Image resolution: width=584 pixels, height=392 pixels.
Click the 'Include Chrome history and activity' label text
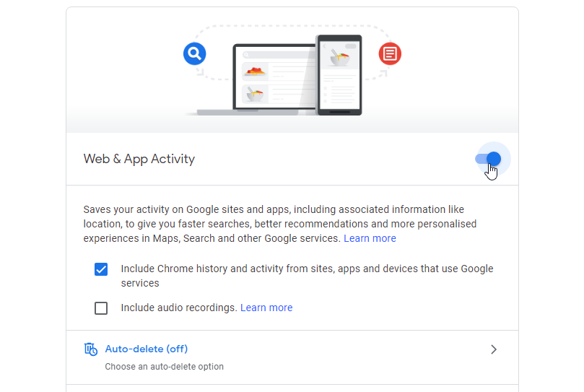coord(307,269)
